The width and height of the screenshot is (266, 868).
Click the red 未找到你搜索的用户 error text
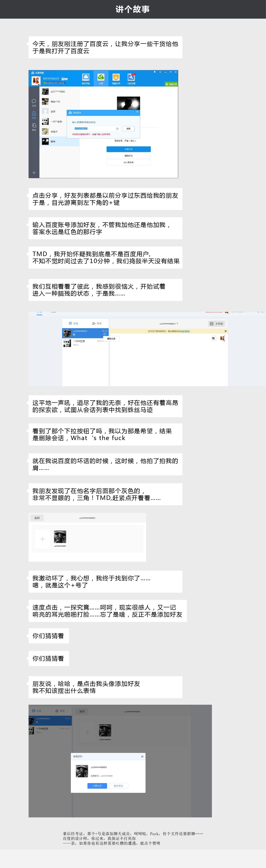pos(91,134)
